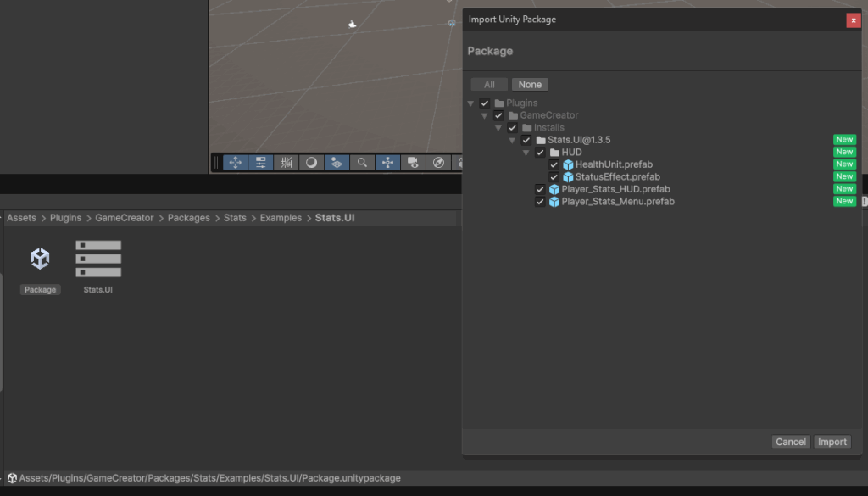Select the Player_Stats_HUD.prefab file name
The image size is (868, 496).
click(615, 189)
